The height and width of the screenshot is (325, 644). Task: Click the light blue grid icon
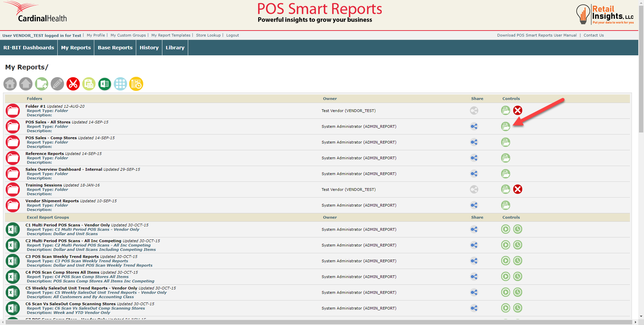coord(120,84)
